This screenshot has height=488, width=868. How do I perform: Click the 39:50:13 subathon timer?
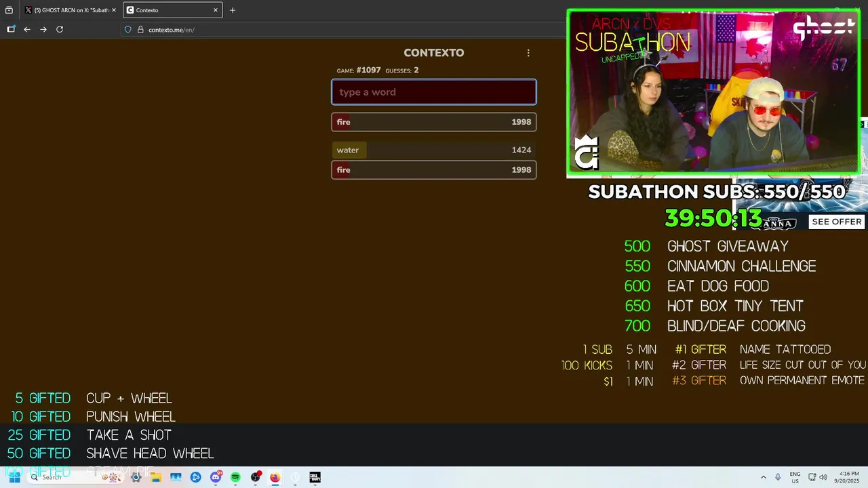pos(713,218)
